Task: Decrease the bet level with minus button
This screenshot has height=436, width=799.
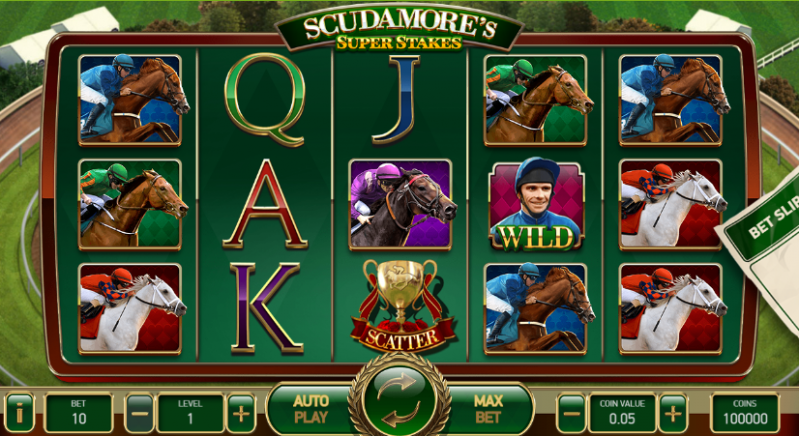Action: pyautogui.click(x=139, y=413)
